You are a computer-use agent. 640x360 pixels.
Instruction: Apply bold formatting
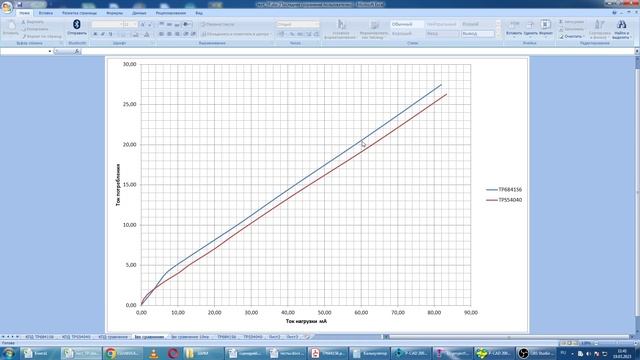95,34
